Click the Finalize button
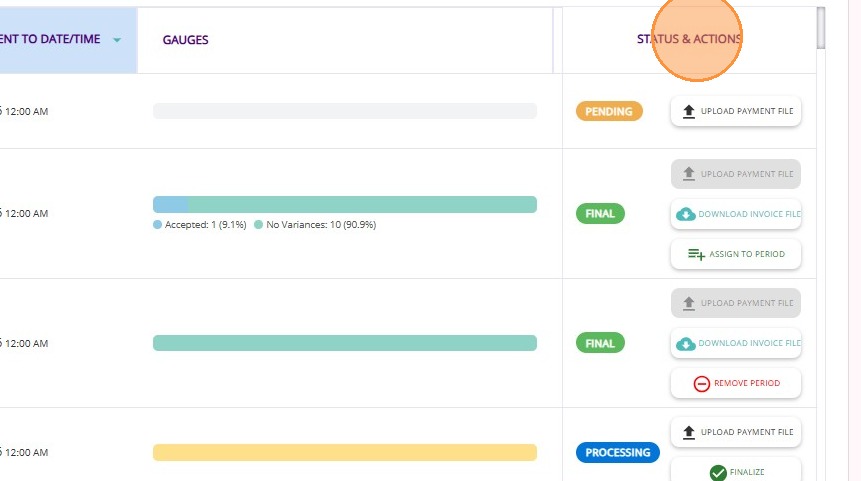The height and width of the screenshot is (481, 861). [736, 471]
